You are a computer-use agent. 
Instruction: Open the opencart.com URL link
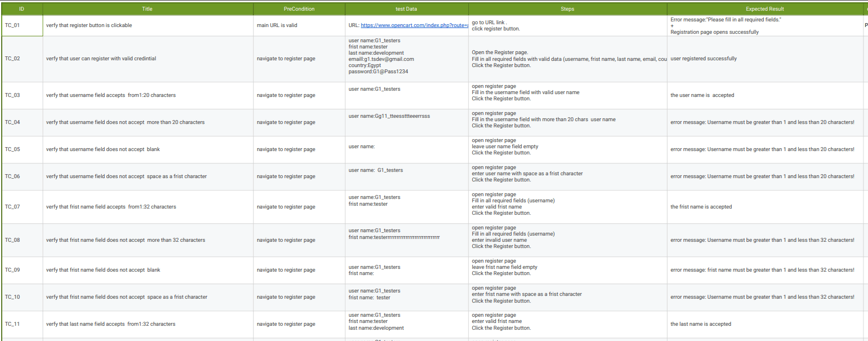(414, 25)
